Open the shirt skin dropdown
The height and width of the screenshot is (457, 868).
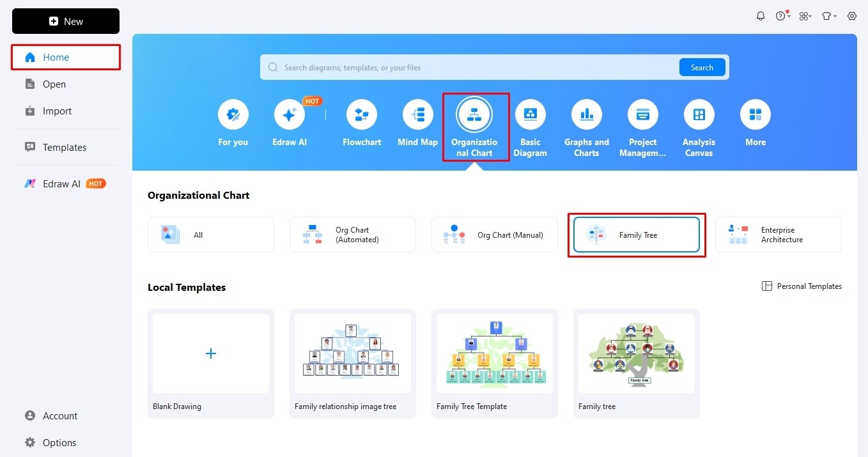829,16
